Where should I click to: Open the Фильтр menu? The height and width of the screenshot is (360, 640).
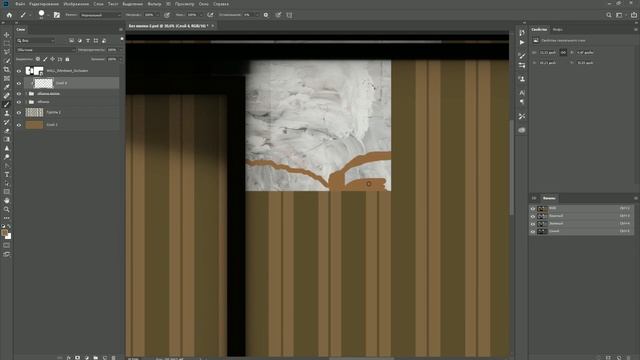(x=154, y=4)
